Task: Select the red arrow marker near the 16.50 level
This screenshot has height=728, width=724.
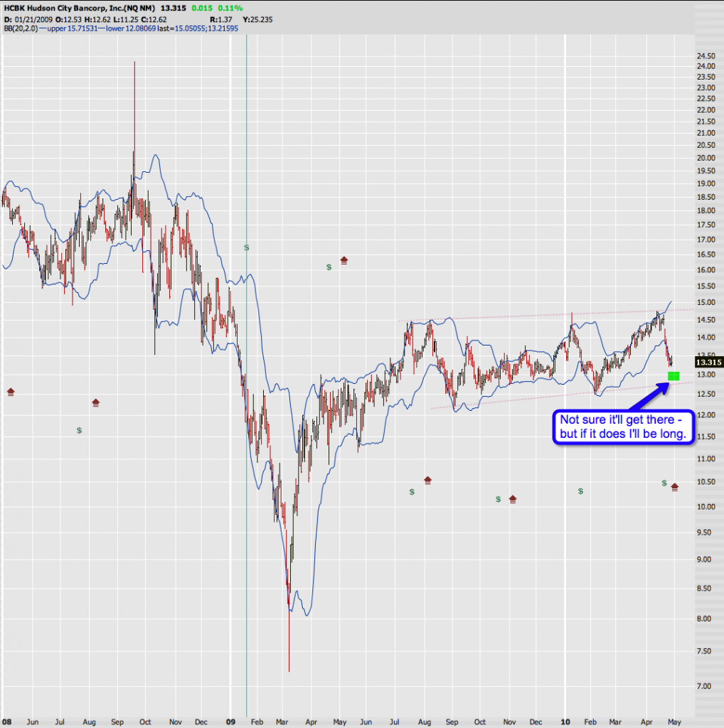Action: pyautogui.click(x=344, y=260)
